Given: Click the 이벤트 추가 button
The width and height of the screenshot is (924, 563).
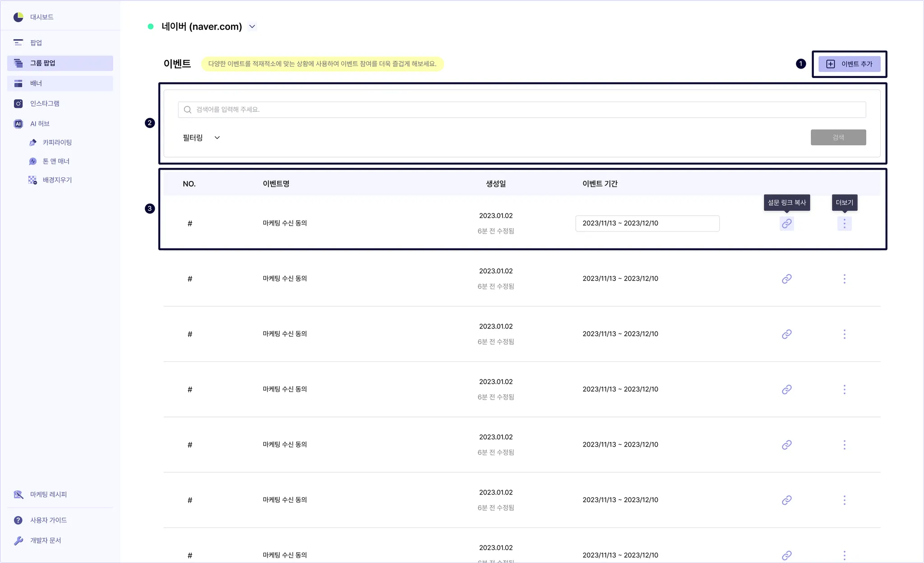Looking at the screenshot, I should pos(849,64).
